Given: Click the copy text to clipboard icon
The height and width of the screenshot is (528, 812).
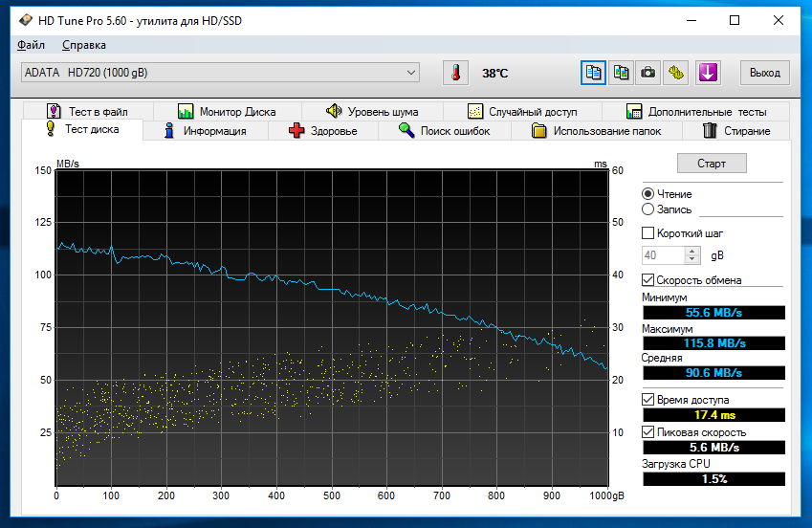Looking at the screenshot, I should coord(594,73).
